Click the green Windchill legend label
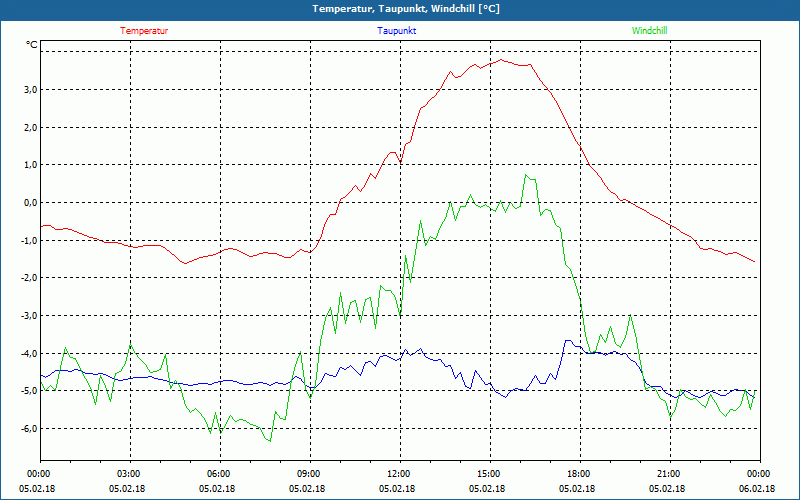 649,31
